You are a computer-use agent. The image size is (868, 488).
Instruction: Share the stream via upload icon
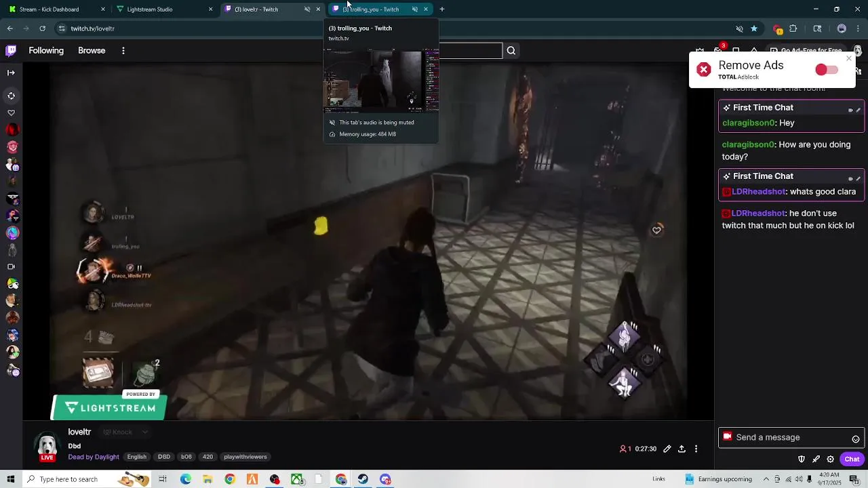point(682,449)
